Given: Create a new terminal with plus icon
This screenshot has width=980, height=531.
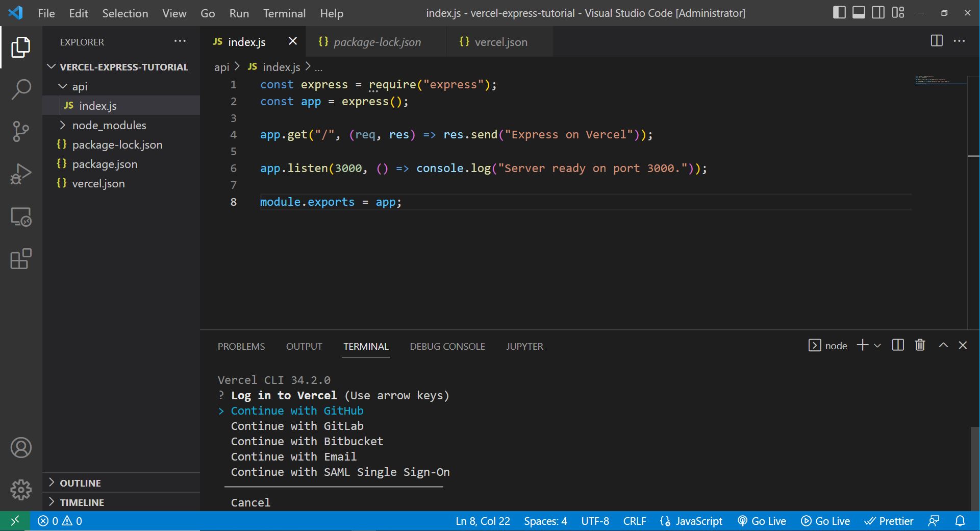Looking at the screenshot, I should click(x=862, y=345).
